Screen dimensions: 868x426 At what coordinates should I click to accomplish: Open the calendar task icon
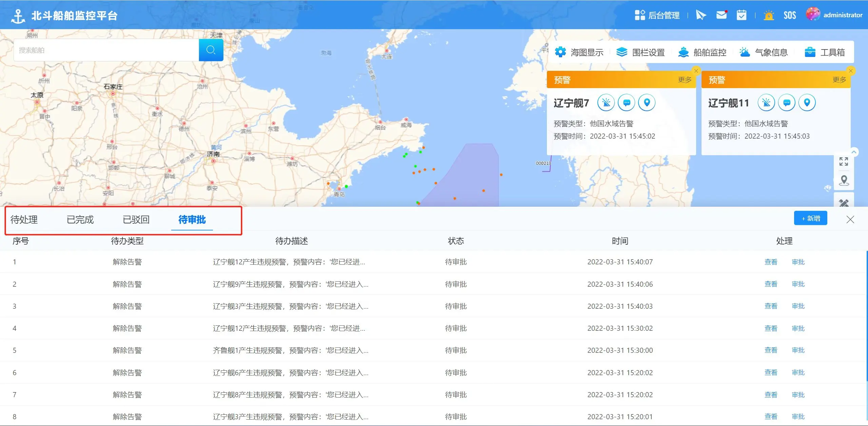[x=742, y=15]
